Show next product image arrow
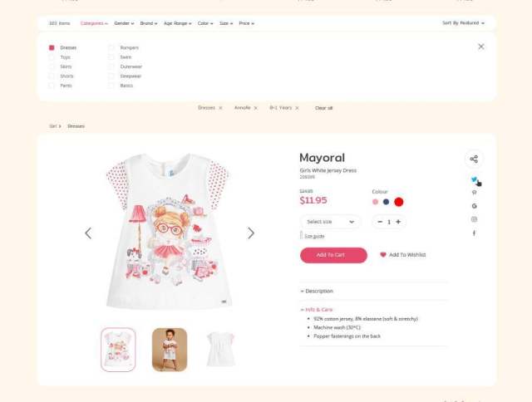 tap(251, 233)
